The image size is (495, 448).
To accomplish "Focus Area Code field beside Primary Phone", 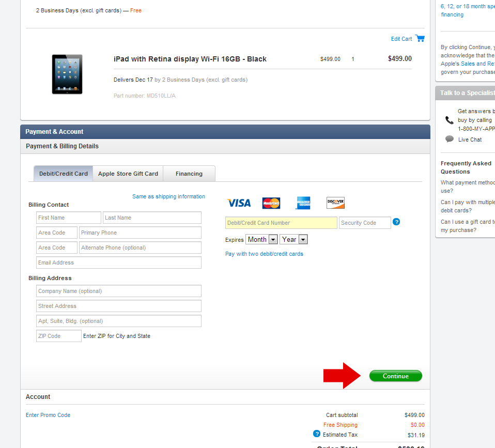I will [x=56, y=233].
